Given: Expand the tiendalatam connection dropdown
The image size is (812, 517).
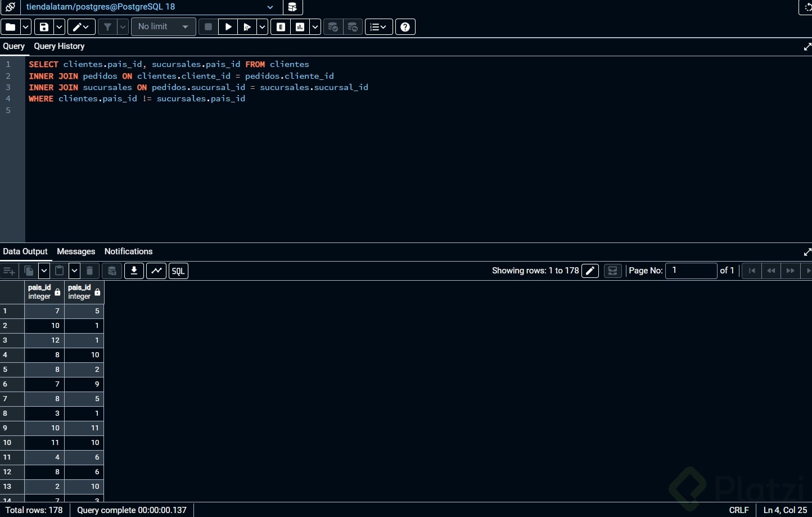Looking at the screenshot, I should point(270,7).
